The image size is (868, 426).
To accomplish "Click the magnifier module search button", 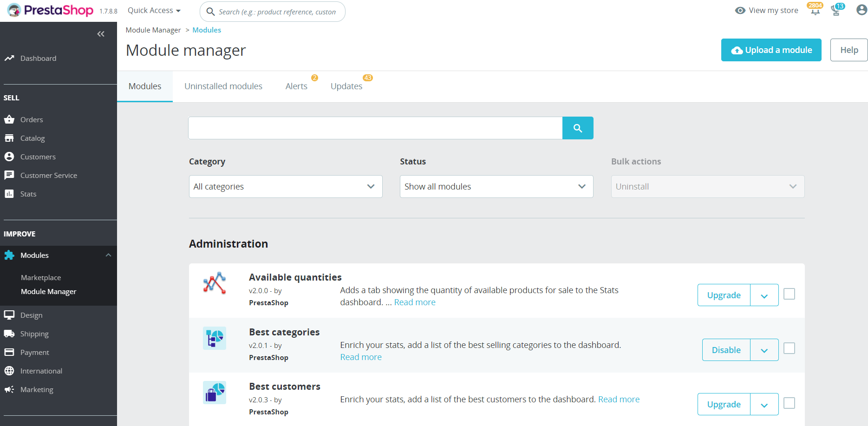I will click(577, 128).
